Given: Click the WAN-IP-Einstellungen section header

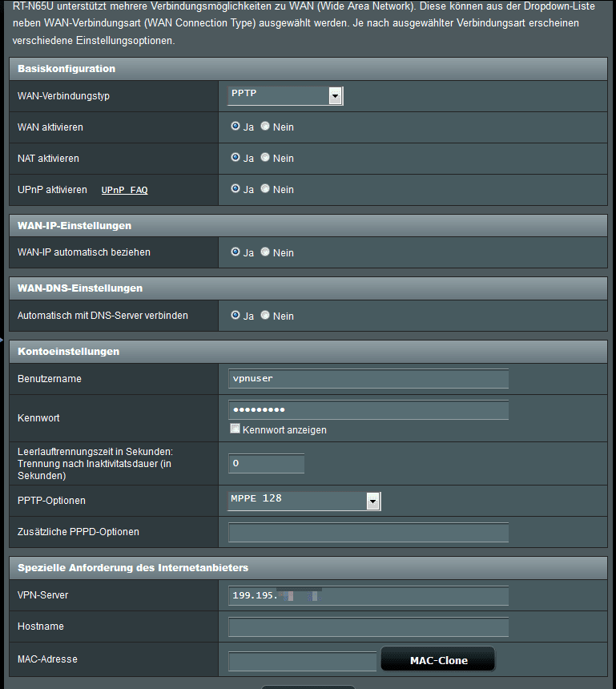Looking at the screenshot, I should point(308,226).
